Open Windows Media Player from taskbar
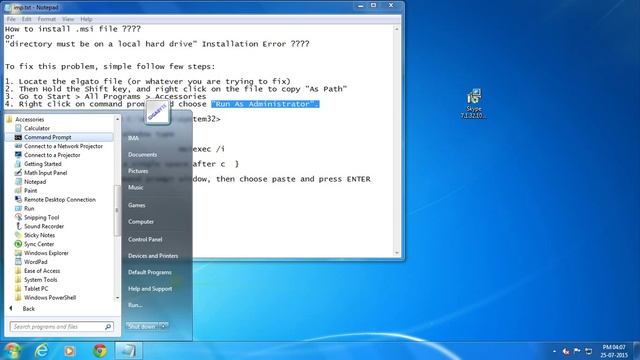Viewport: 640px width, 360px height. (x=69, y=351)
